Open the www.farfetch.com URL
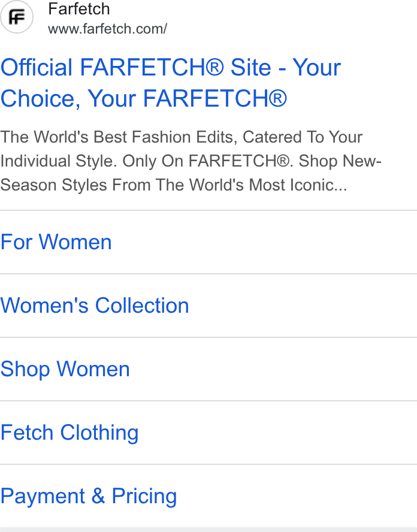 tap(108, 29)
